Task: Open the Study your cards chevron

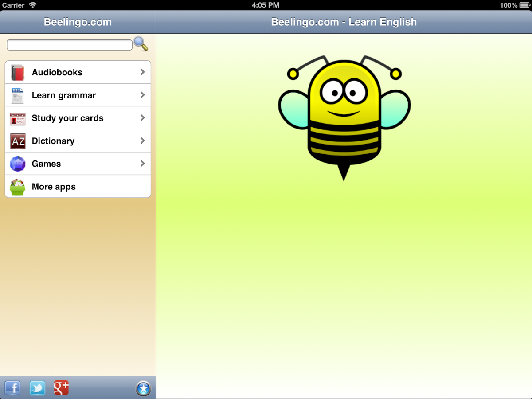Action: pyautogui.click(x=142, y=118)
